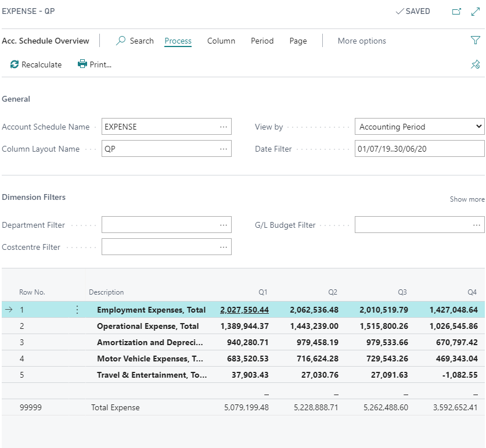
Task: Open G/L Budget Filter lookup ellipsis
Action: (x=477, y=225)
